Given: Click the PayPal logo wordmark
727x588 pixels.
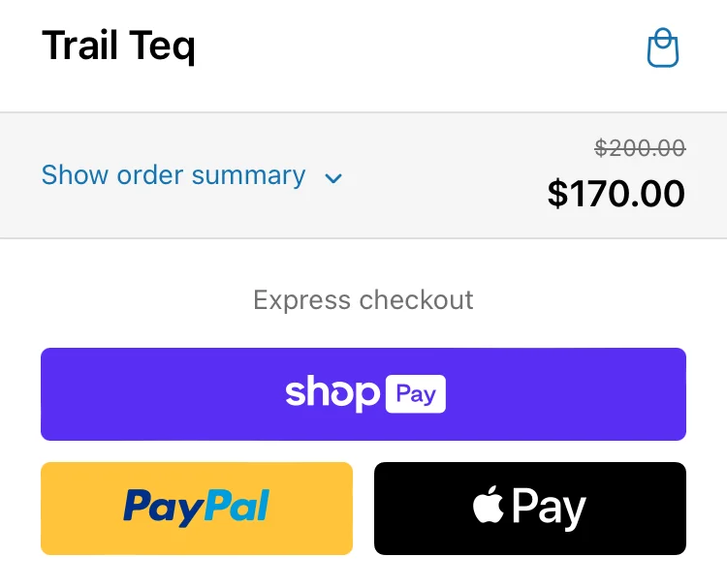Looking at the screenshot, I should pos(196,508).
